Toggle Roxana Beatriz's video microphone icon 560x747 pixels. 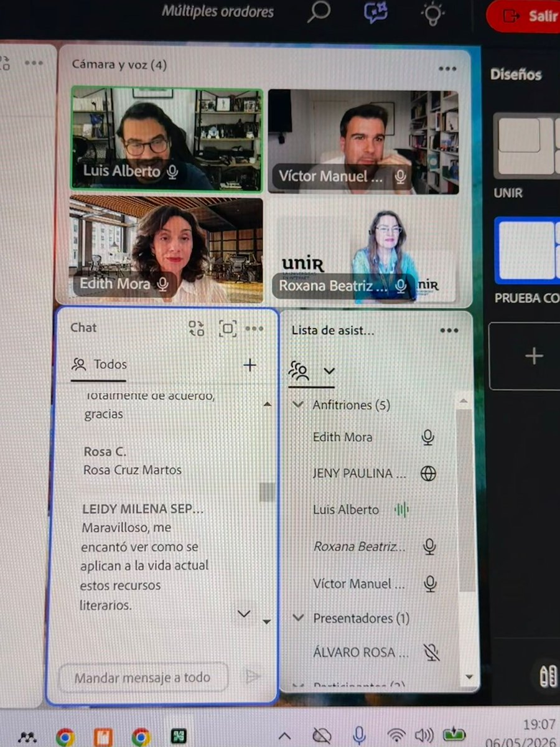(401, 286)
